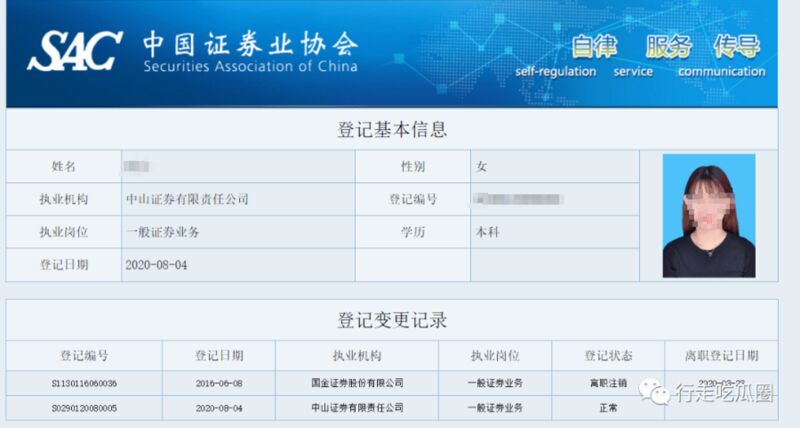800x428 pixels.
Task: Click the status 离职注销
Action: pyautogui.click(x=608, y=383)
